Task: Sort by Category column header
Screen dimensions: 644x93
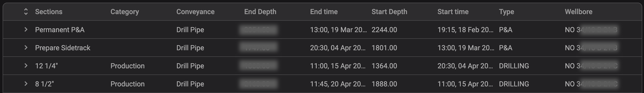Action: [125, 12]
